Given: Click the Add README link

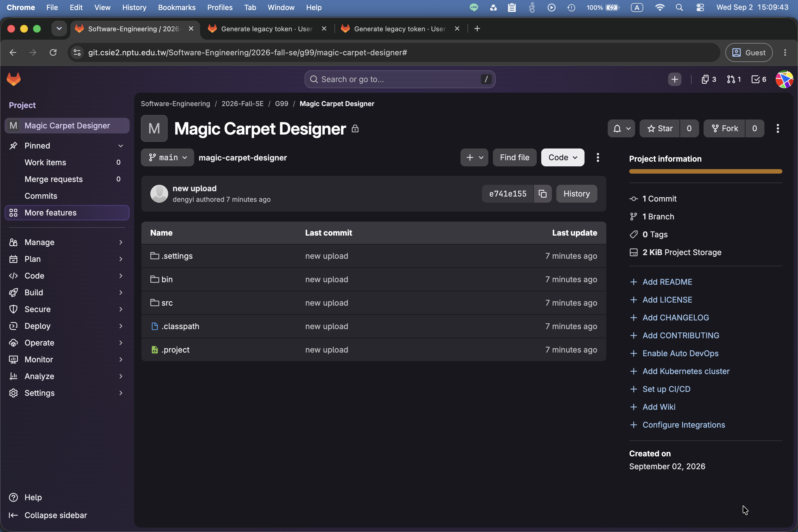Looking at the screenshot, I should (667, 282).
